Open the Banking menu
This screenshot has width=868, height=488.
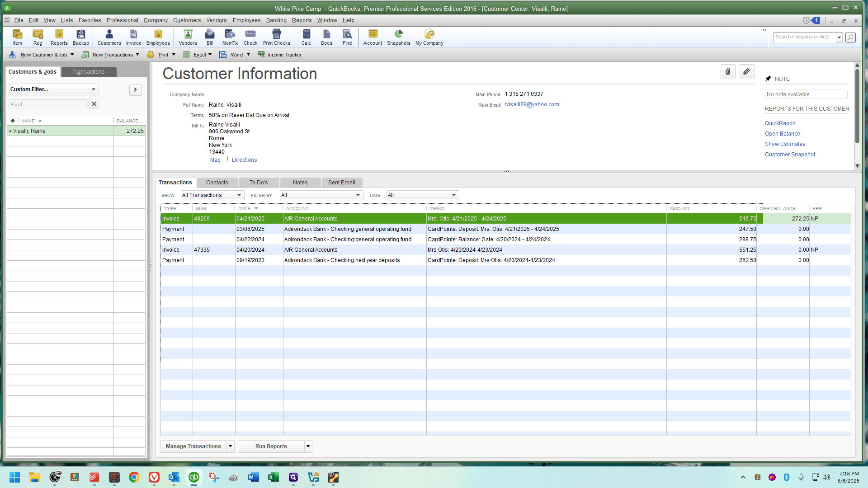(x=276, y=20)
